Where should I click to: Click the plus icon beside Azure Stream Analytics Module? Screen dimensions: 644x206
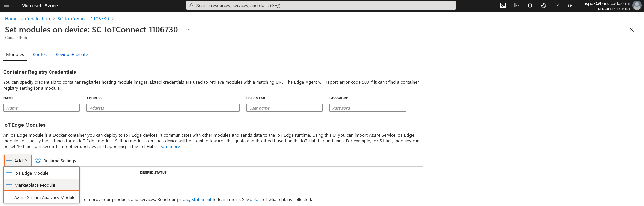[x=9, y=197]
